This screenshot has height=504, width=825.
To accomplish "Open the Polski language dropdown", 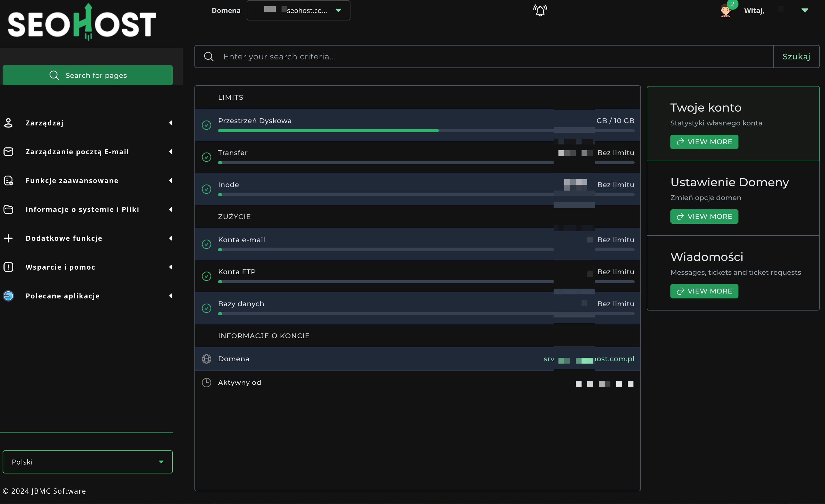I will point(87,462).
